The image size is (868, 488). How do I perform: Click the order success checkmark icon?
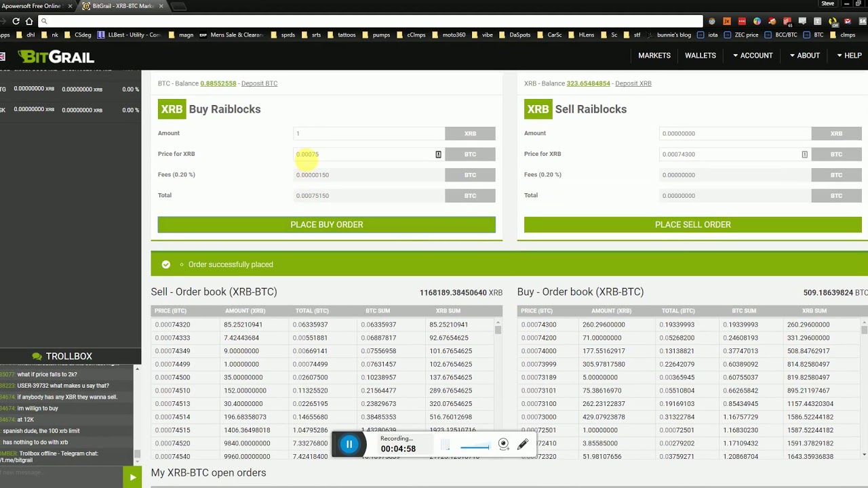point(165,264)
